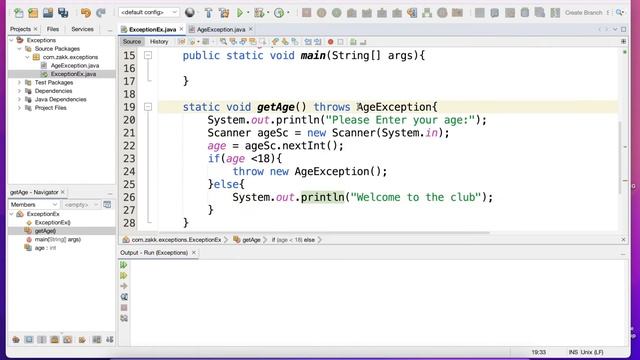Switch to Source view
This screenshot has height=360, width=640.
coord(131,42)
